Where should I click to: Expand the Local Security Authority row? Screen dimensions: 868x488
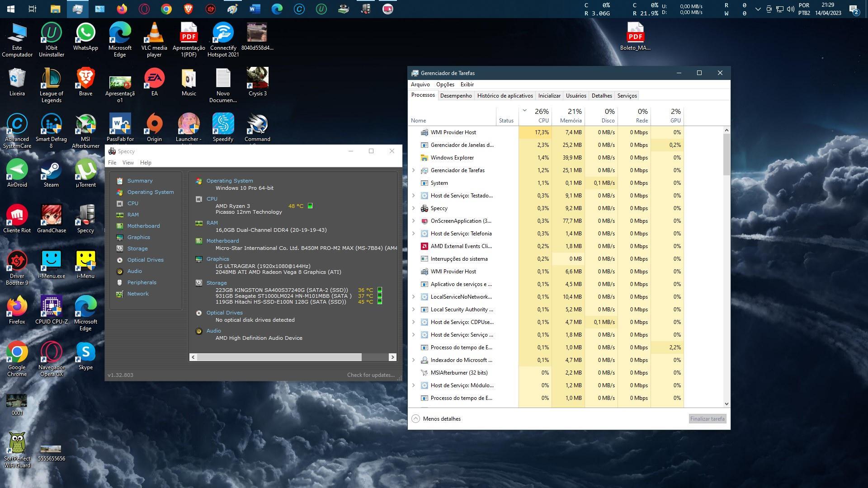coord(413,310)
